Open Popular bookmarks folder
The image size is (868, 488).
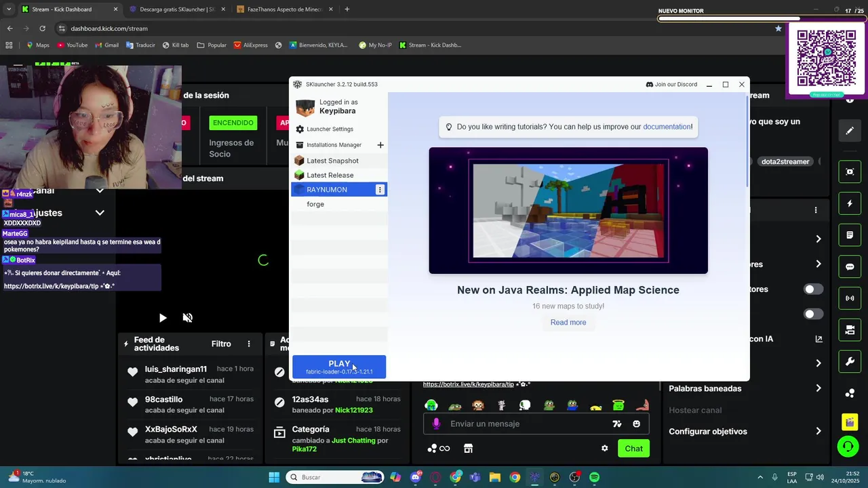point(212,45)
